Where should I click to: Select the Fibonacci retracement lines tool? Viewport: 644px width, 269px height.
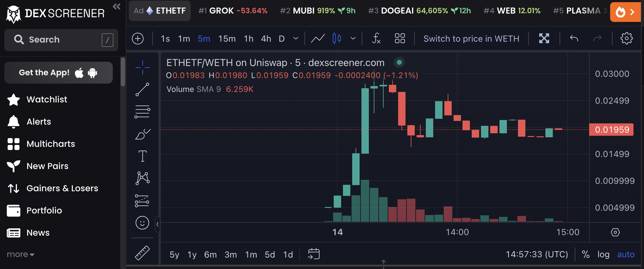point(142,112)
